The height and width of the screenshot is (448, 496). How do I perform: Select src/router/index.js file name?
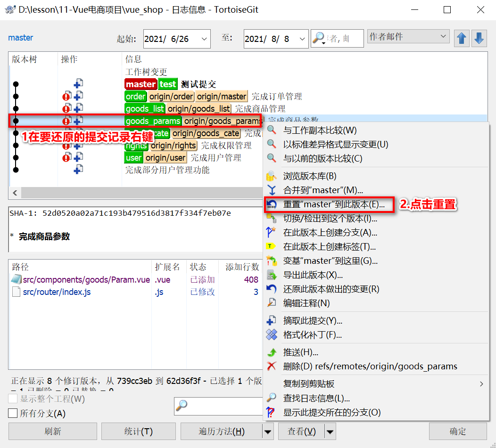point(57,292)
